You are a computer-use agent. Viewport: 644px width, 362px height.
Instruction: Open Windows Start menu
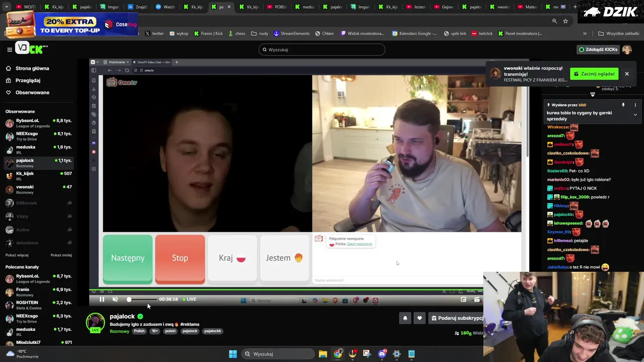point(233,354)
